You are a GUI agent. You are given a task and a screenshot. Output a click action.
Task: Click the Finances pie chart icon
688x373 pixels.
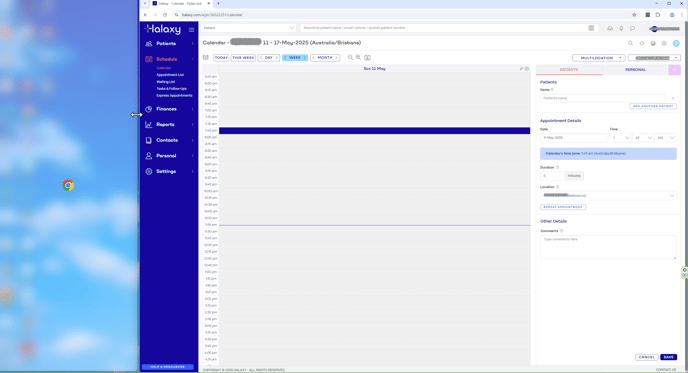click(x=149, y=109)
